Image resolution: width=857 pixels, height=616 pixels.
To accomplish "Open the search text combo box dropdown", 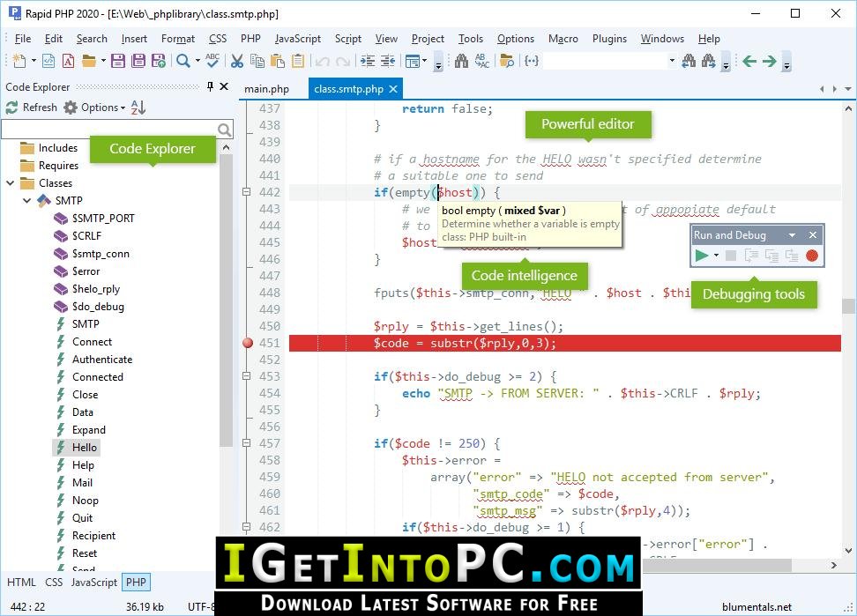I will pyautogui.click(x=672, y=61).
